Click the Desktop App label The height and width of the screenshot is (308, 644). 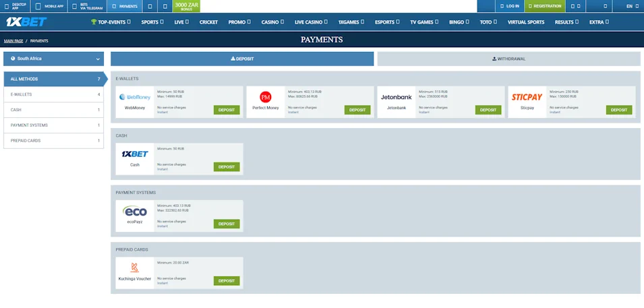click(x=20, y=7)
